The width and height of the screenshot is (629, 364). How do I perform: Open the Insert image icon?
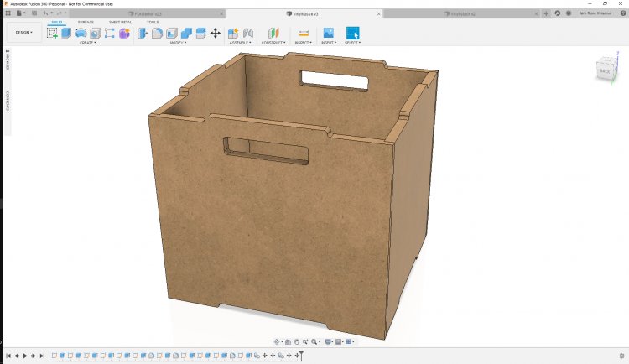pos(328,33)
